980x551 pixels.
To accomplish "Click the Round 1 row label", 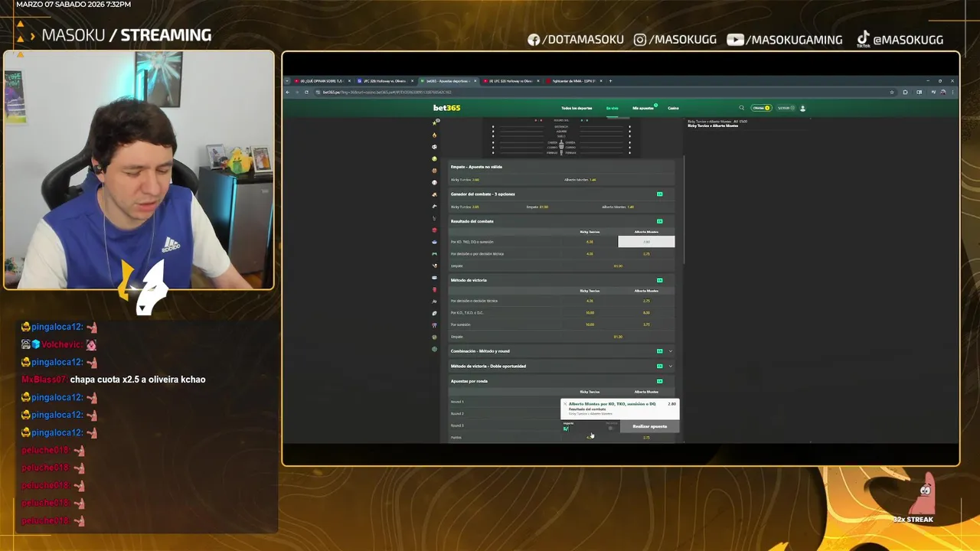I will 457,402.
